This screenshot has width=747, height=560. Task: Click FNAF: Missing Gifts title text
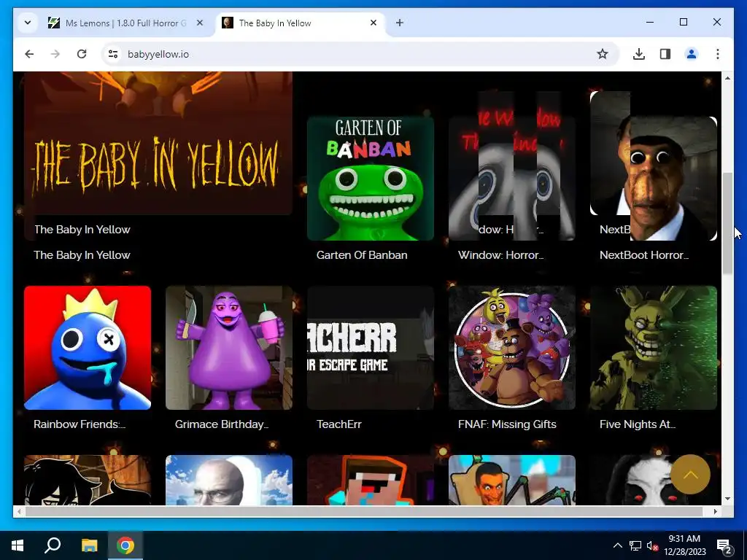(x=508, y=424)
